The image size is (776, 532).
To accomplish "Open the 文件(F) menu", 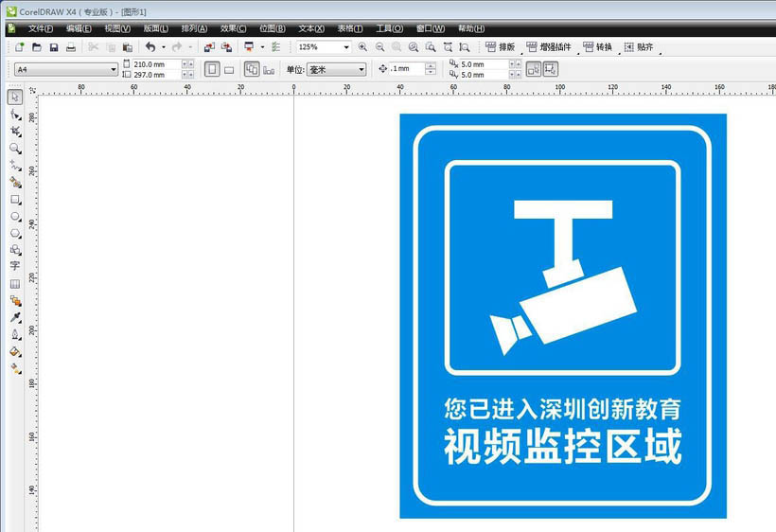I will 41,28.
